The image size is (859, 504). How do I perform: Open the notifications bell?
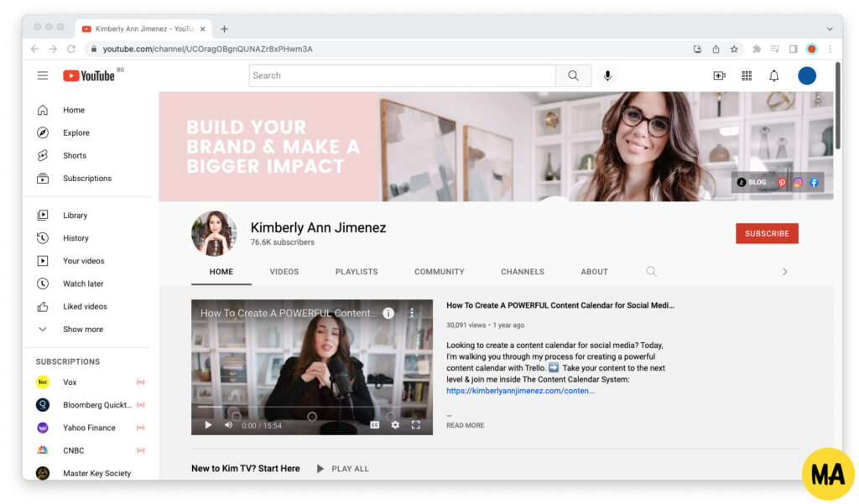click(x=773, y=75)
